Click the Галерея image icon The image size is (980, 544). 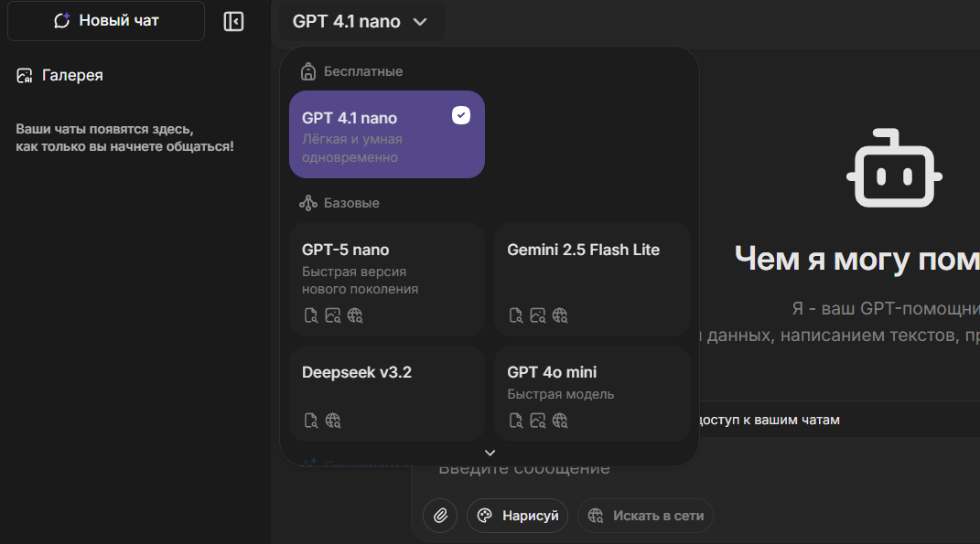tap(25, 76)
